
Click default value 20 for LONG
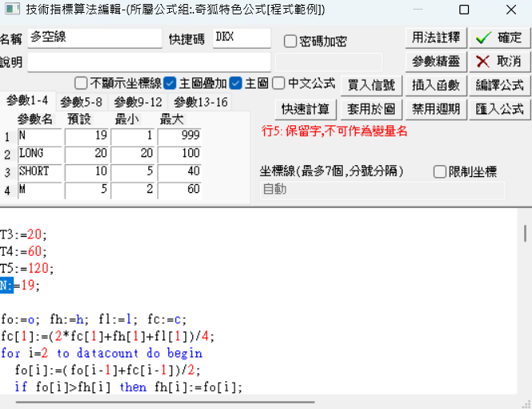[87, 153]
